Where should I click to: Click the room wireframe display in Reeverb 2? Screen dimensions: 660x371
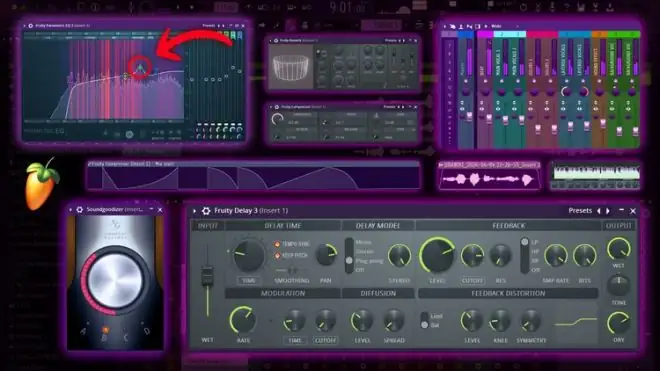click(291, 67)
